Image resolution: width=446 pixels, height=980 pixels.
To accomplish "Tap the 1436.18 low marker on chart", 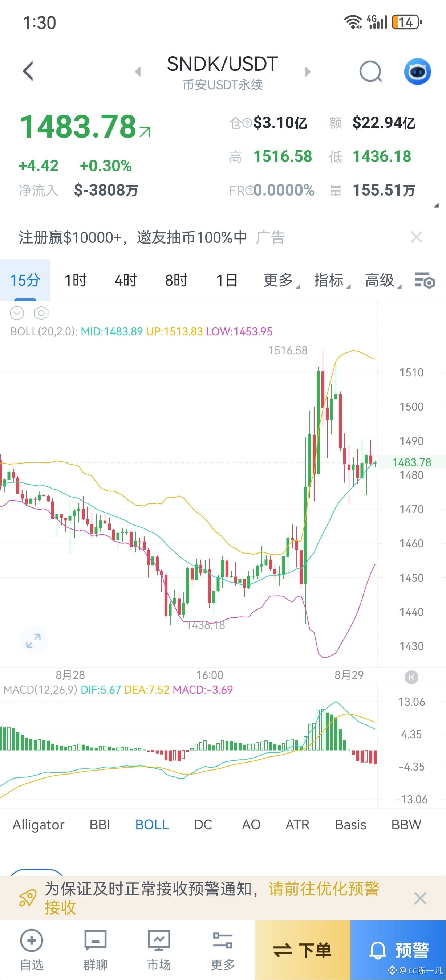I will point(206,625).
